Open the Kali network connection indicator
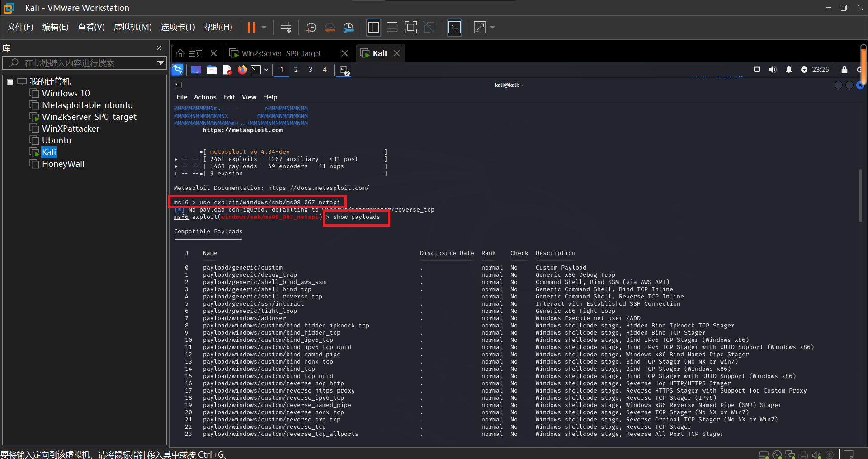 coord(757,70)
